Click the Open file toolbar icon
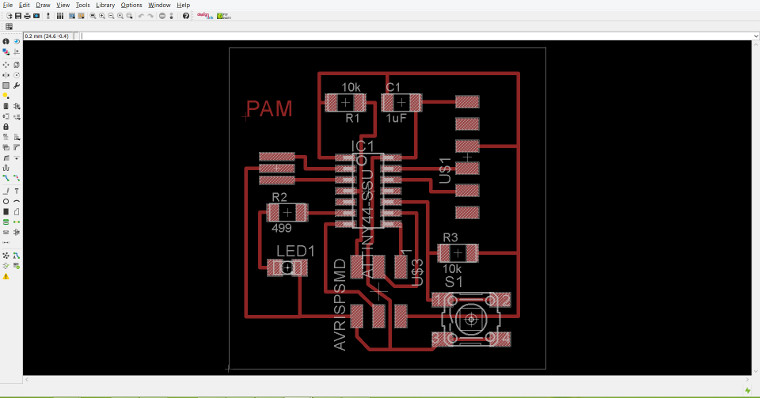Image resolution: width=760 pixels, height=398 pixels. pos(10,16)
